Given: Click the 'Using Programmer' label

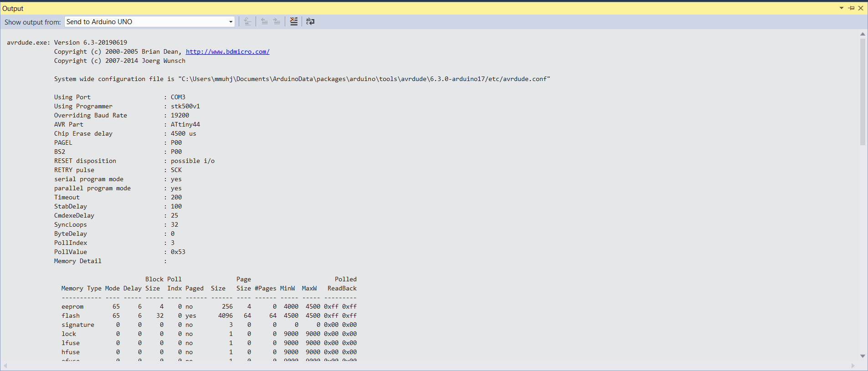Looking at the screenshot, I should pyautogui.click(x=83, y=106).
